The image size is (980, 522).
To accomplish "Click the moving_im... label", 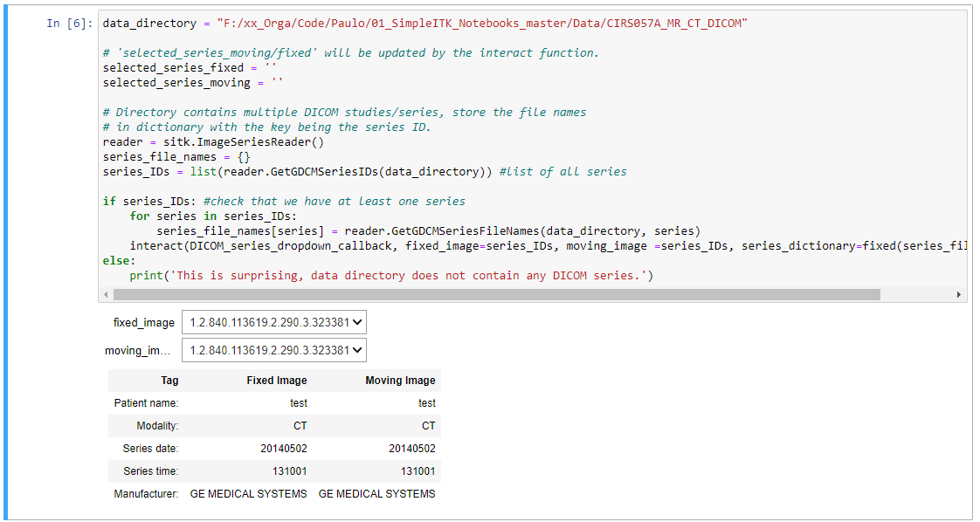I will [140, 349].
